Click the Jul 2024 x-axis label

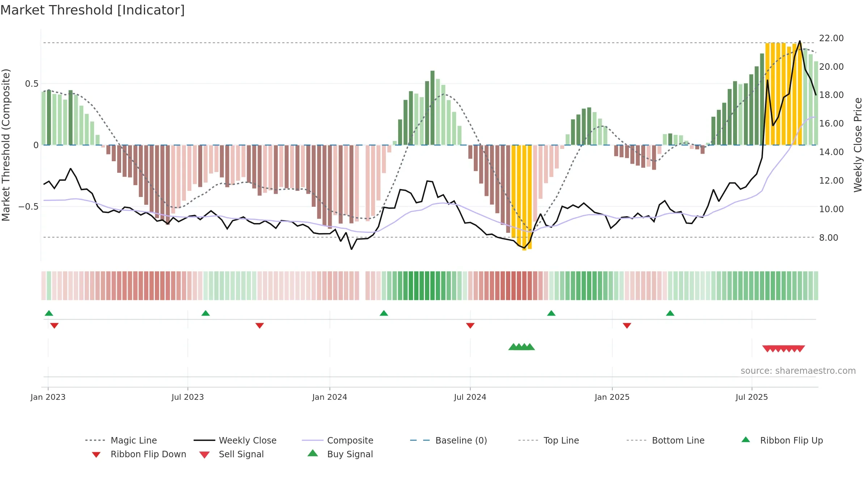tap(470, 397)
